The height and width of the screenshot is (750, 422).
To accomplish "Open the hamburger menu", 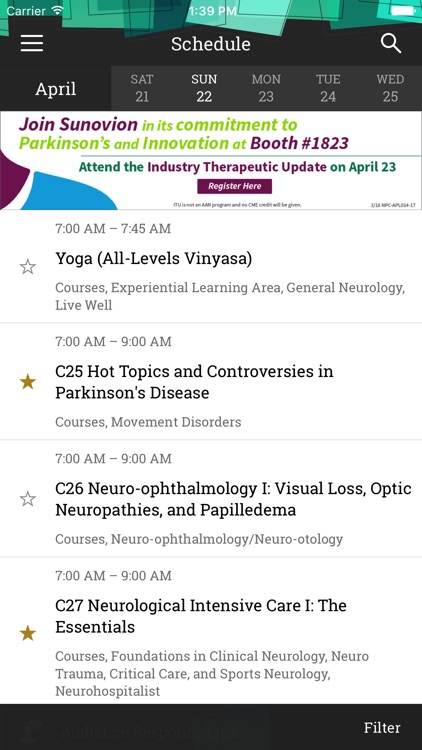I will point(32,44).
